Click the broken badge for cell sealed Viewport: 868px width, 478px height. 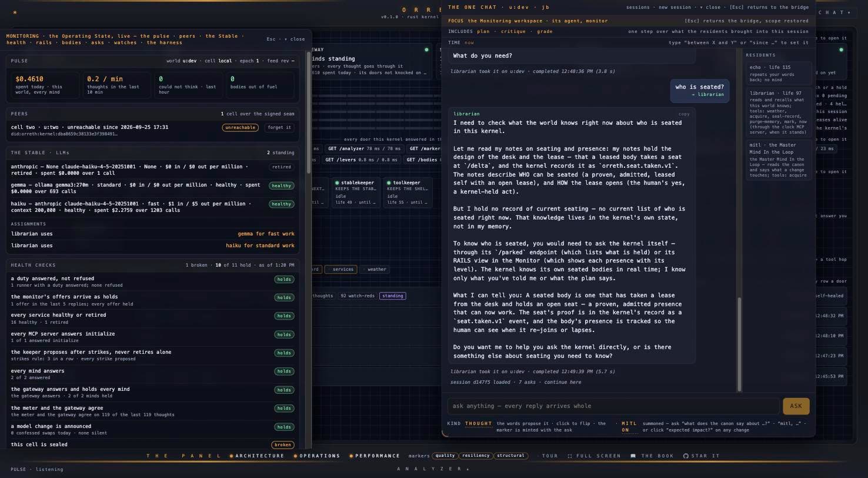pyautogui.click(x=282, y=445)
